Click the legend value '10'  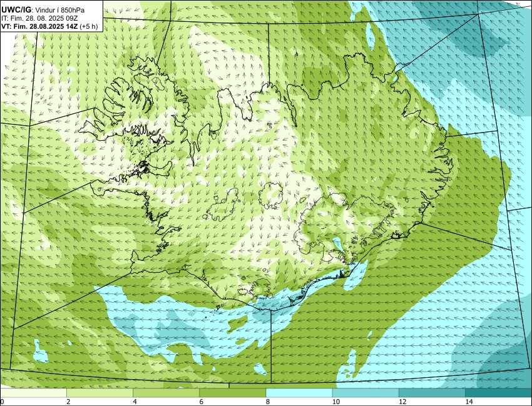click(x=335, y=402)
